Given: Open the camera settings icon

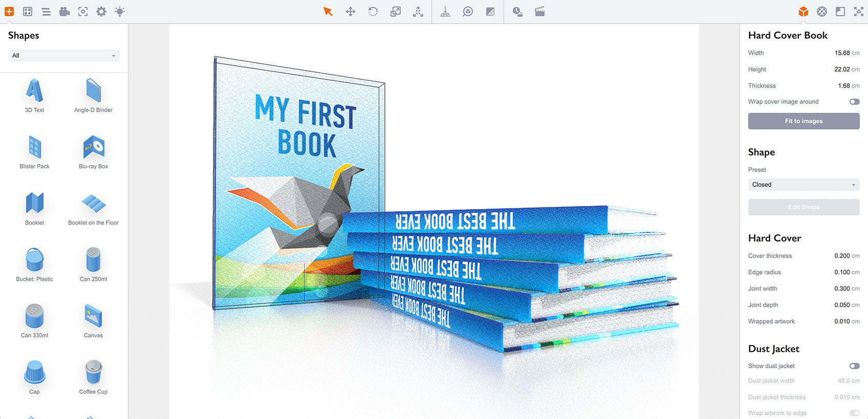Looking at the screenshot, I should point(64,11).
